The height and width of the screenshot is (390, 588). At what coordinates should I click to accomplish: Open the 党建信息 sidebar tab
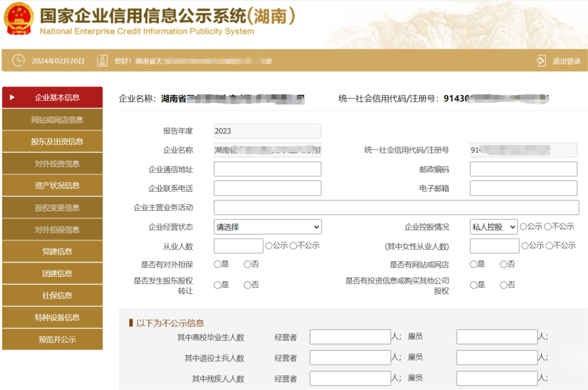pos(52,251)
